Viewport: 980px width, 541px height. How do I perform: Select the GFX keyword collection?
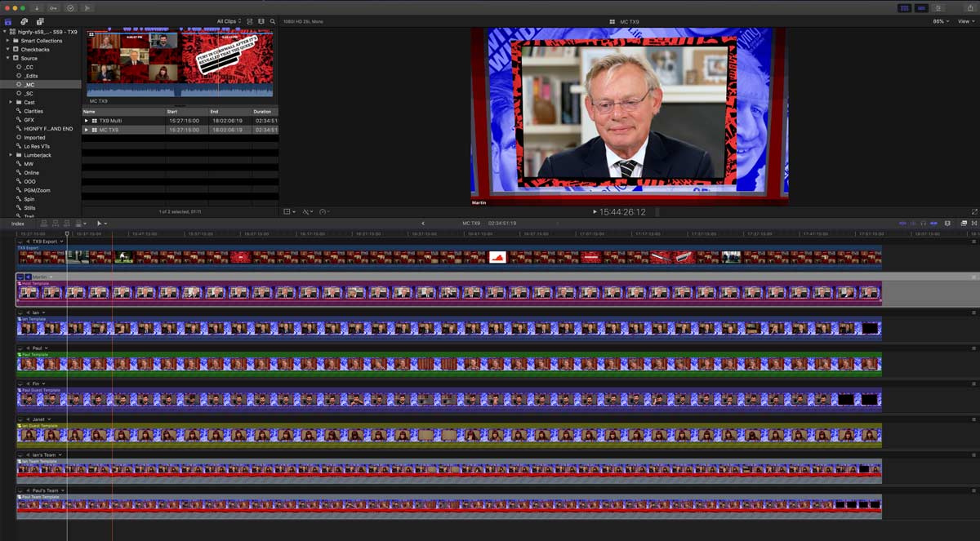[x=29, y=120]
